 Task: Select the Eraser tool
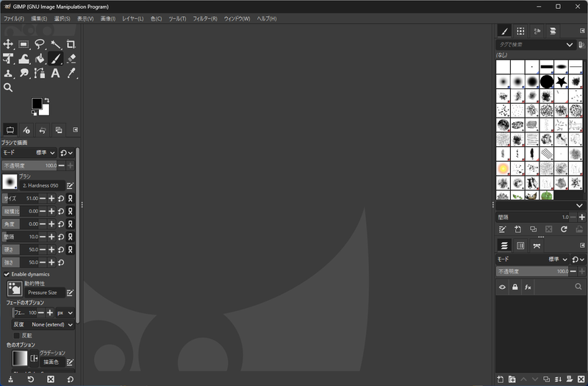(71, 59)
